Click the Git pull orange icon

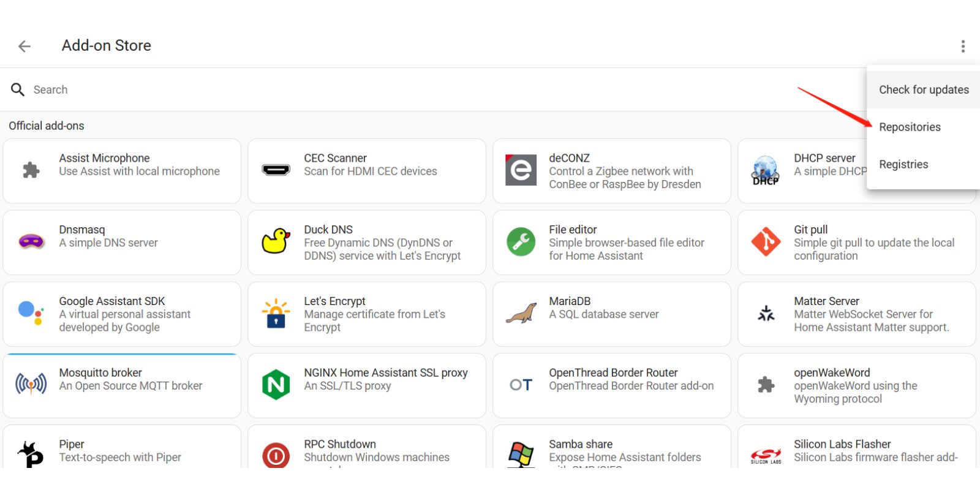766,241
